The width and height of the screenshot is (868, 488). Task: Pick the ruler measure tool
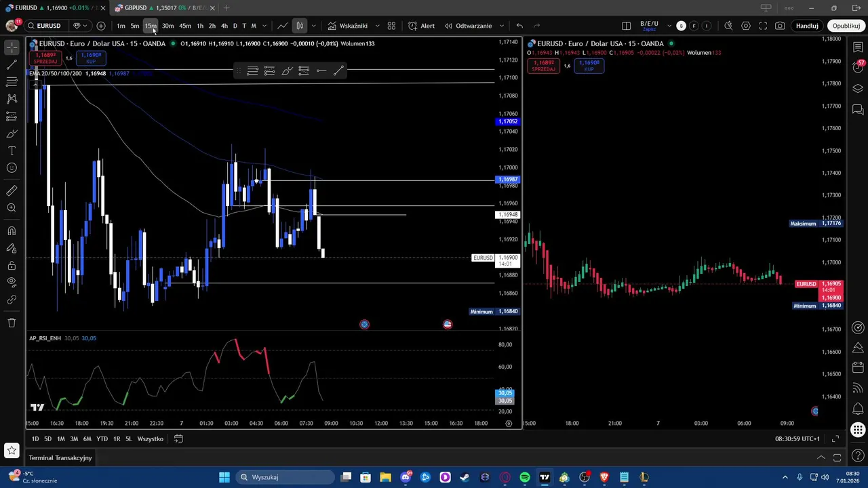12,191
